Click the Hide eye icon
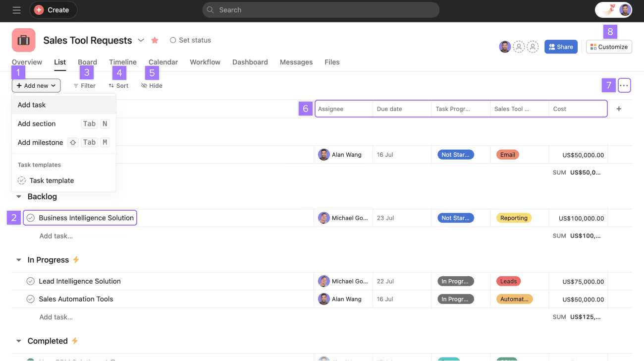The height and width of the screenshot is (361, 644). [144, 86]
